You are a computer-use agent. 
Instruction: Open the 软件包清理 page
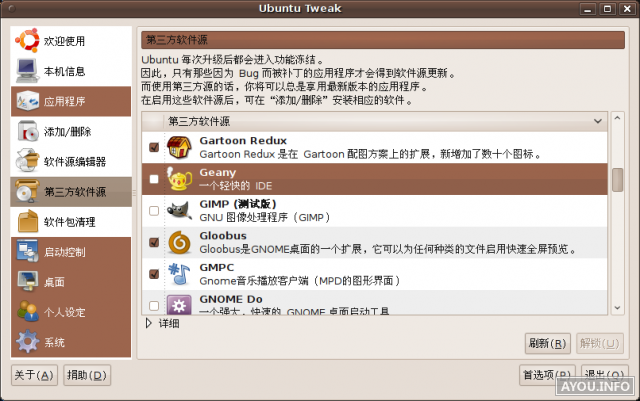tap(71, 222)
